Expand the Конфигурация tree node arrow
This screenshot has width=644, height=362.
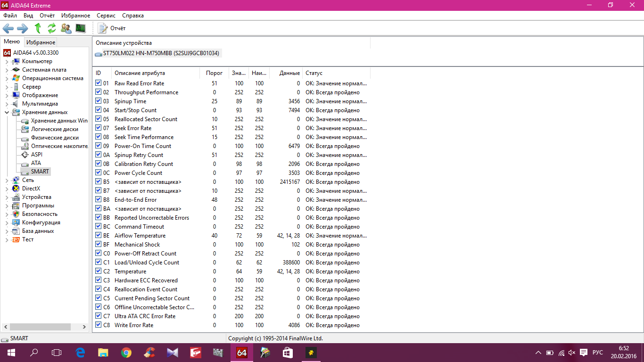pyautogui.click(x=7, y=222)
